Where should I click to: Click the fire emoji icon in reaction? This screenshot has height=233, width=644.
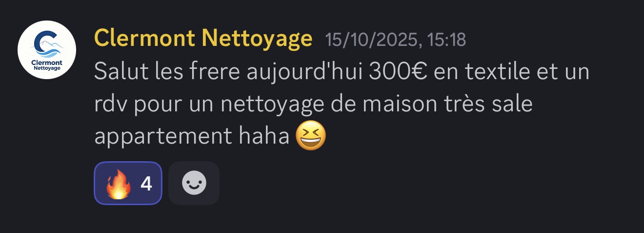(x=118, y=183)
